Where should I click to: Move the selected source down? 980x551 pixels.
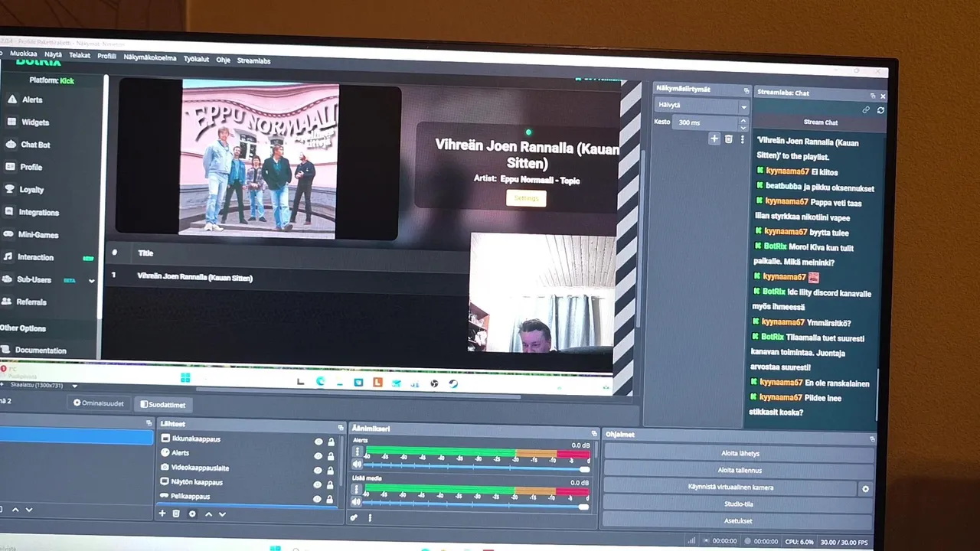coord(222,514)
